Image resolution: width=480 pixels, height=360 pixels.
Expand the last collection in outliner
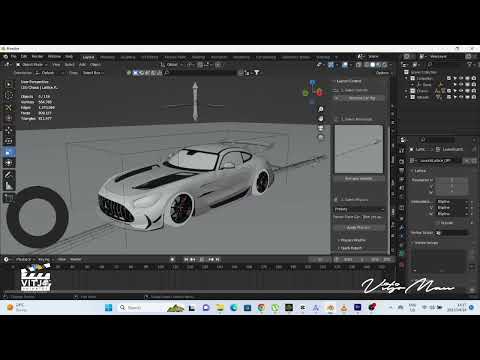pyautogui.click(x=406, y=97)
